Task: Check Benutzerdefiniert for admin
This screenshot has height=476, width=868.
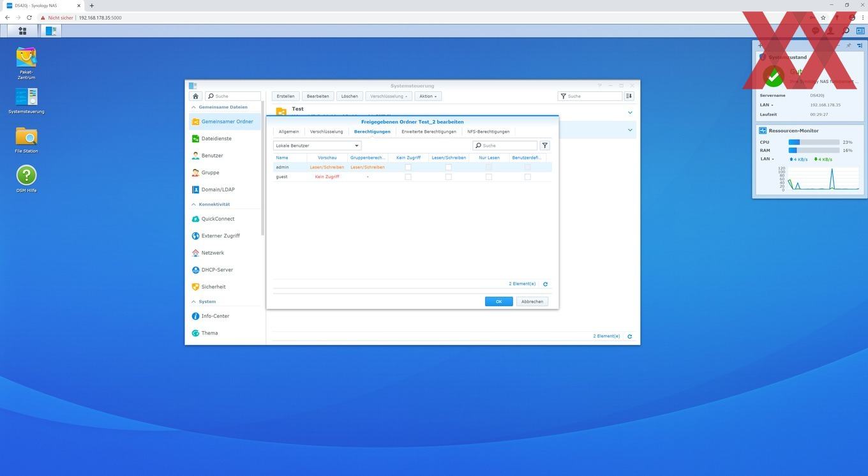Action: (x=527, y=167)
